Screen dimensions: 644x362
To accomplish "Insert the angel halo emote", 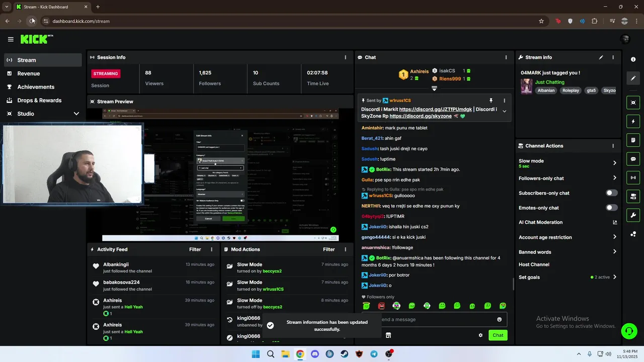I will coord(366,306).
